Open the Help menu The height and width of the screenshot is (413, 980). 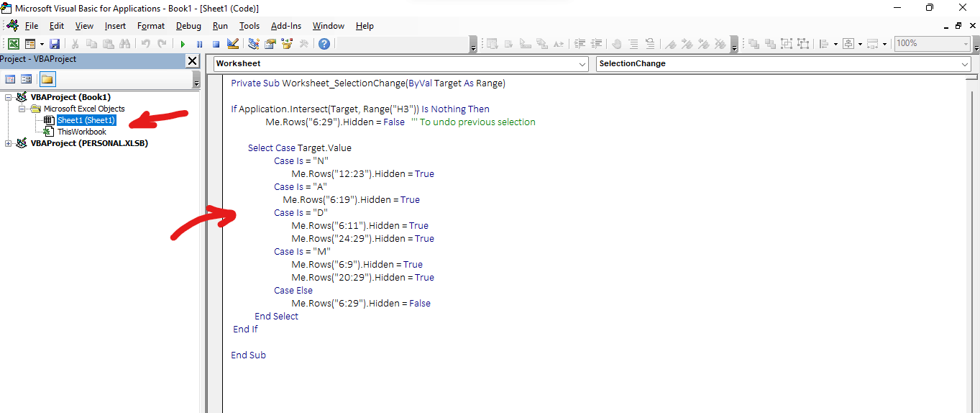click(365, 26)
